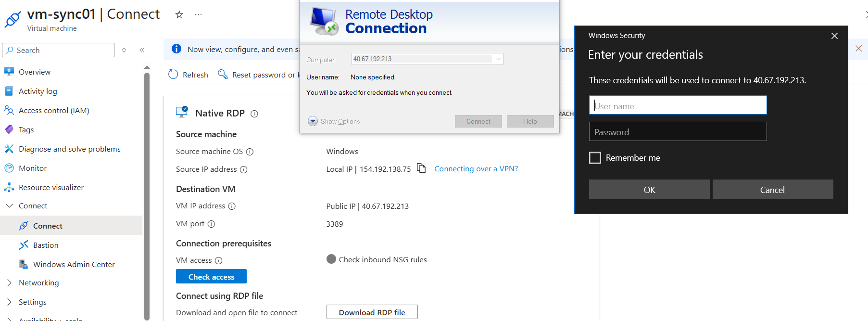Follow the Connecting over a VPN link

click(476, 169)
